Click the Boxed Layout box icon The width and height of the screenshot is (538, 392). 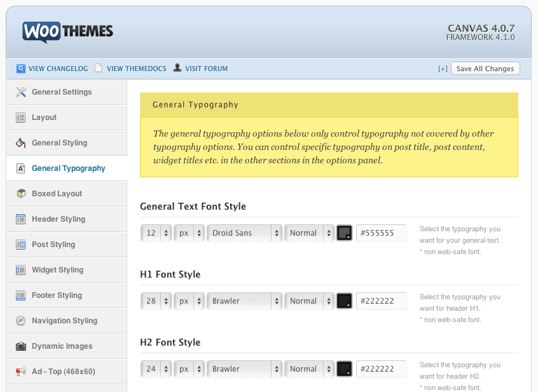[21, 193]
